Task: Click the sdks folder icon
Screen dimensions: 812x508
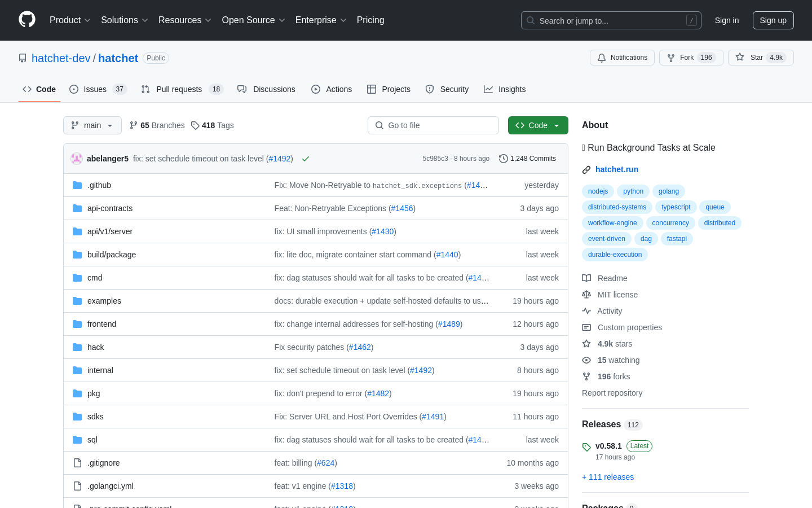Action: (x=77, y=417)
